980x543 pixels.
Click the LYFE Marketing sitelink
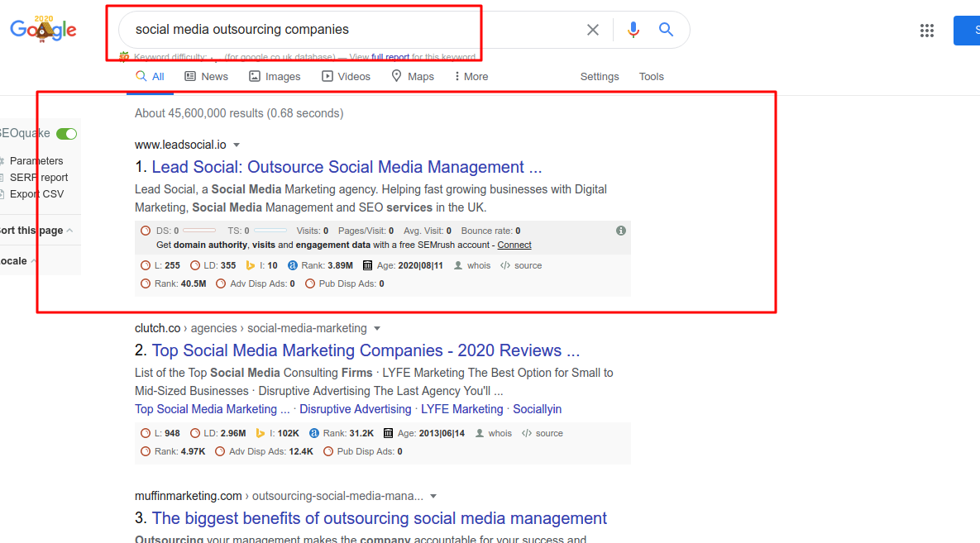(x=461, y=409)
